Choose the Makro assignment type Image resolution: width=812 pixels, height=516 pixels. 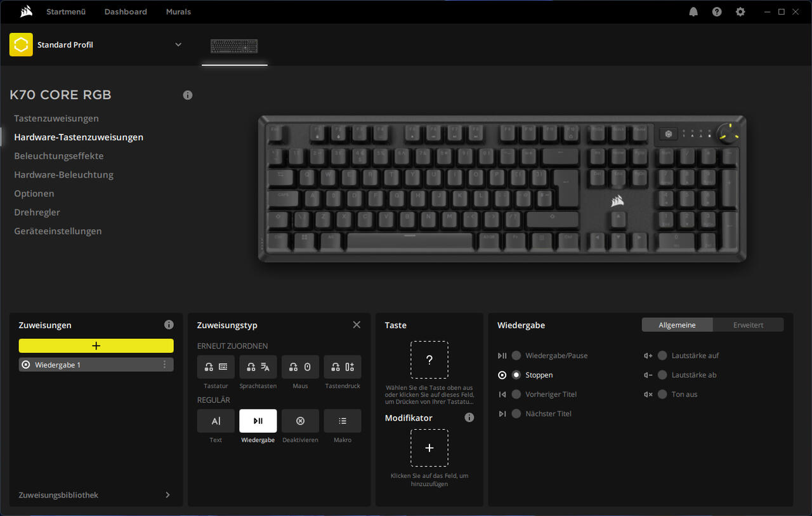point(343,421)
